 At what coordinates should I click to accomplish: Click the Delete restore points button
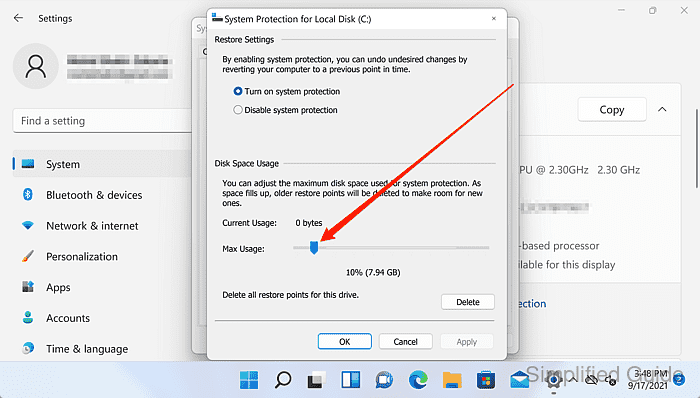pyautogui.click(x=467, y=302)
